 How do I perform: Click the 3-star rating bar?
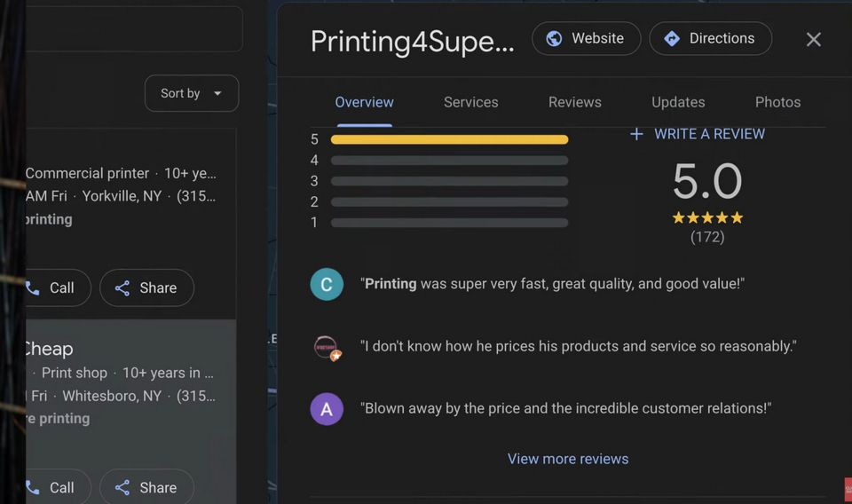(449, 181)
